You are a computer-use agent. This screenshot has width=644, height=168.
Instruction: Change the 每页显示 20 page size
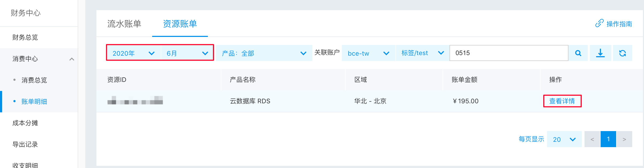[564, 139]
